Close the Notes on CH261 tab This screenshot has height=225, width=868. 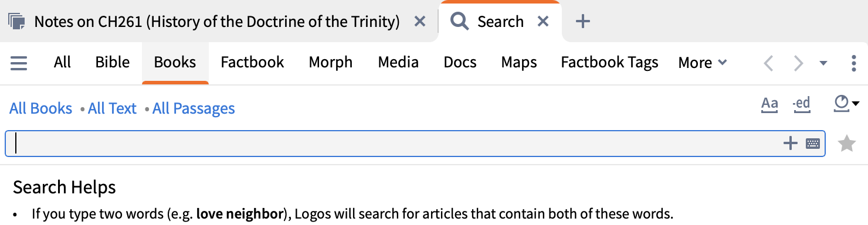(x=420, y=22)
